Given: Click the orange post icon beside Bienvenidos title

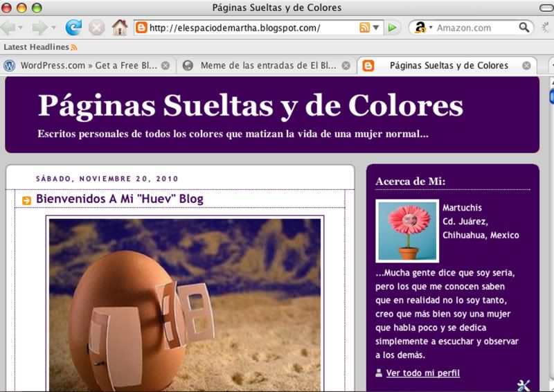Looking at the screenshot, I should [x=27, y=200].
